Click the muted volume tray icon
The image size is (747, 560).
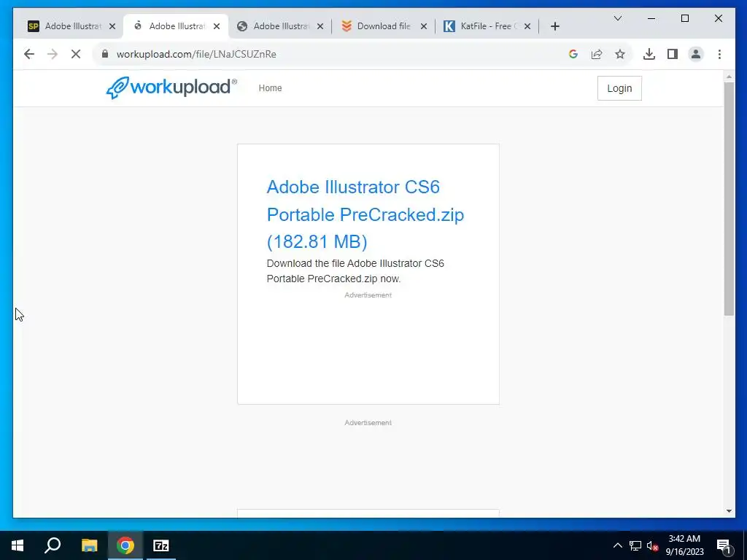pos(652,545)
